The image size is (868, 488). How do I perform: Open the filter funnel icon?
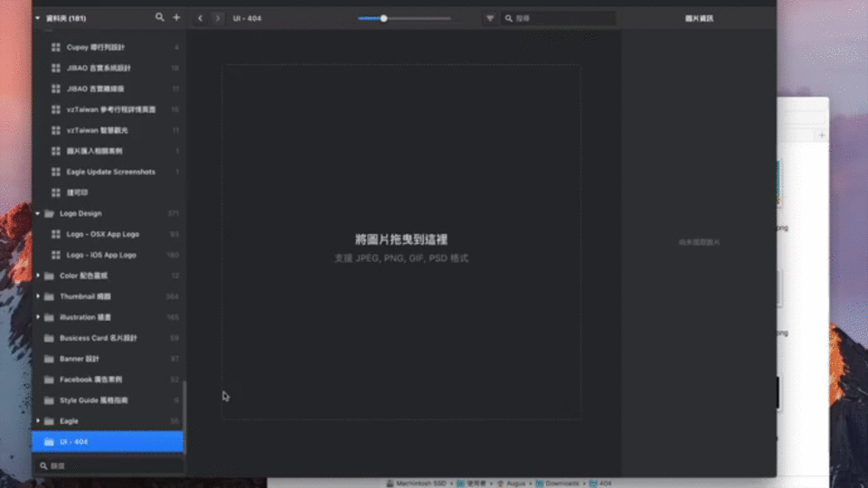[490, 18]
